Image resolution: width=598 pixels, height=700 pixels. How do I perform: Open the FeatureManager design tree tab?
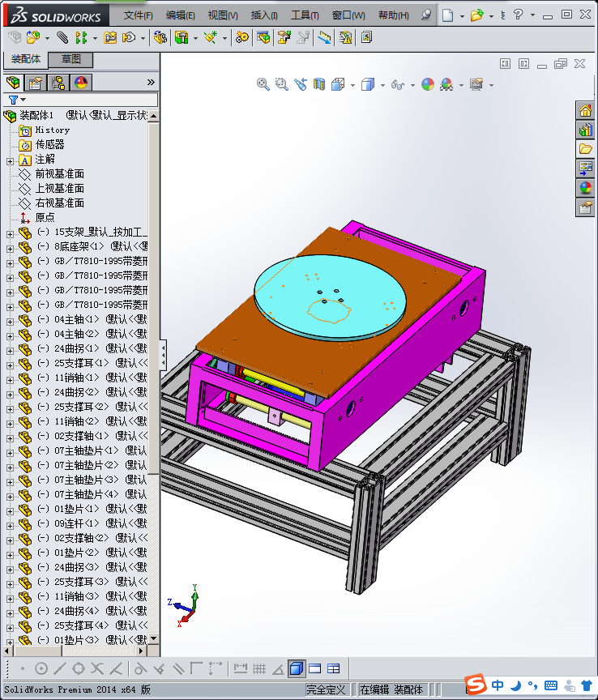point(14,83)
